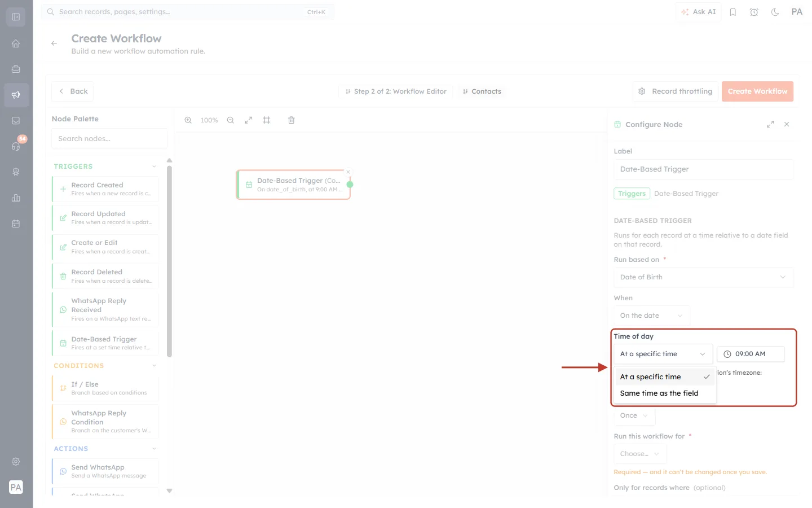Click the fit-to-view expand icon in canvas toolbar

pos(248,120)
